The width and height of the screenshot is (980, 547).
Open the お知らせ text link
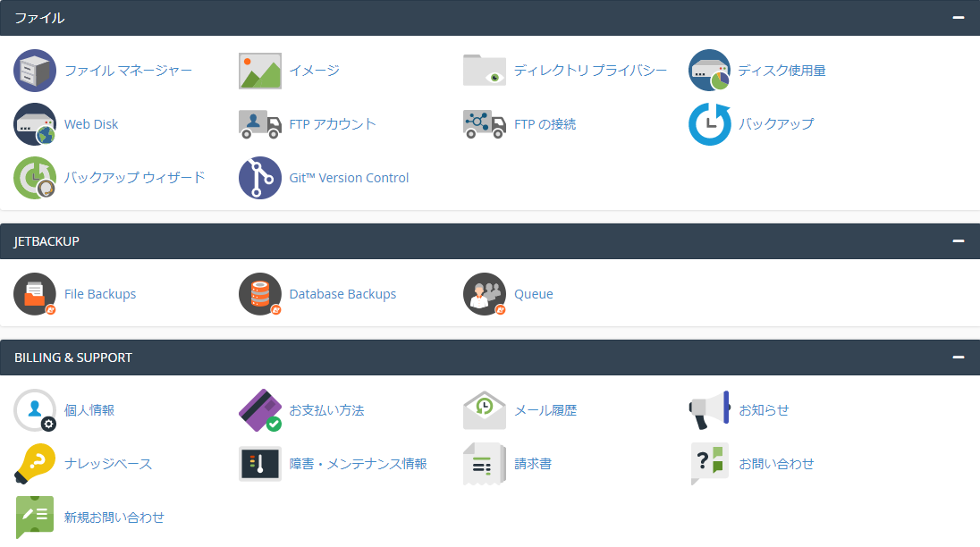(764, 410)
